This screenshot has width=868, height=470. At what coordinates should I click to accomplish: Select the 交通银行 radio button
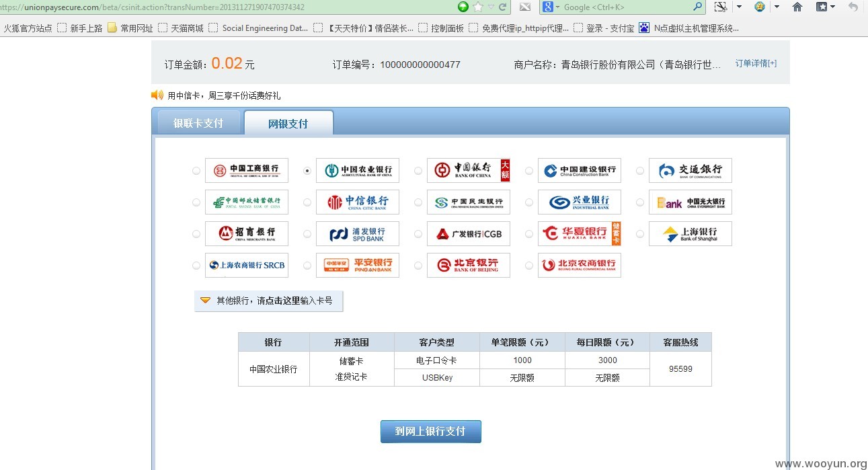pyautogui.click(x=640, y=171)
